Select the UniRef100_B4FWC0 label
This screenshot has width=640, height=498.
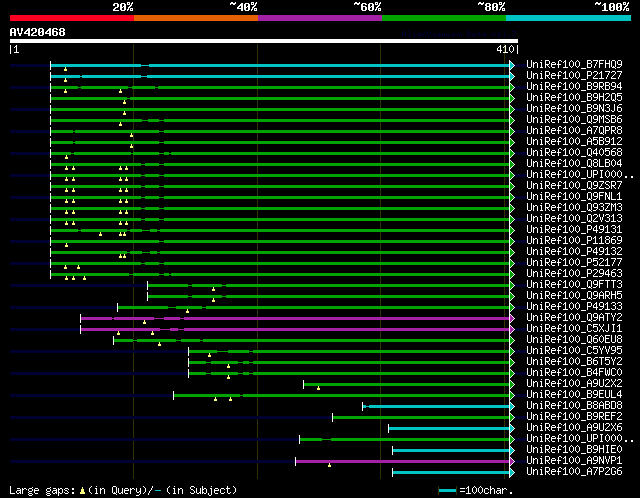(574, 373)
